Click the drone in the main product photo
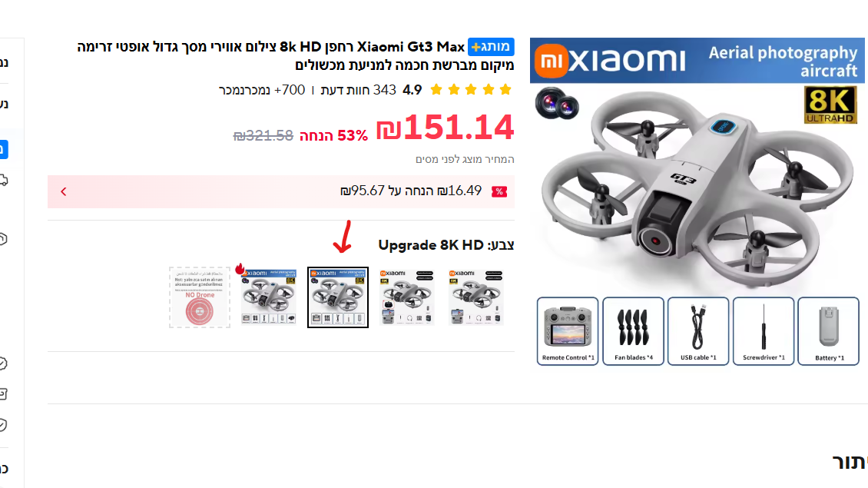The height and width of the screenshot is (488, 868). point(697,188)
